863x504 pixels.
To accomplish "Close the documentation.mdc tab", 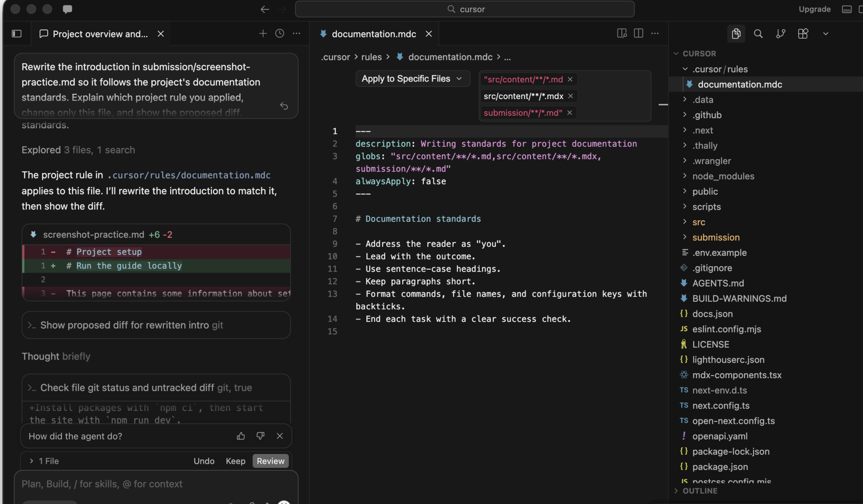I will (x=429, y=34).
